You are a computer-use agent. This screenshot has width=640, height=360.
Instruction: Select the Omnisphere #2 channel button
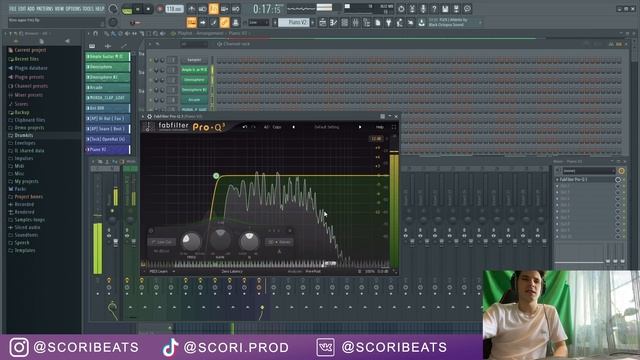(x=194, y=90)
